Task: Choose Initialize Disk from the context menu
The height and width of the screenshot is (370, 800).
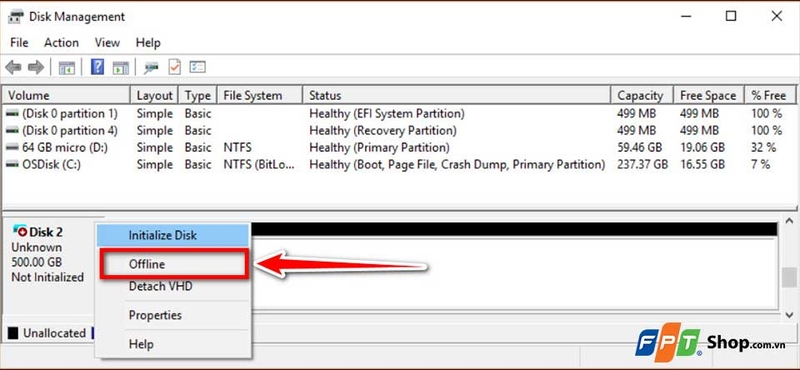Action: point(173,236)
